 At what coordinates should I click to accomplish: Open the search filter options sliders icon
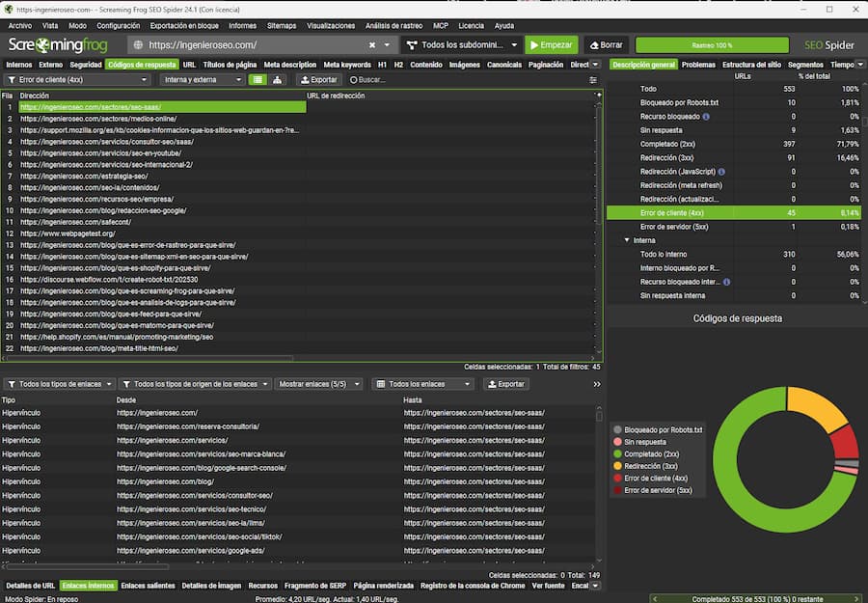click(x=593, y=80)
